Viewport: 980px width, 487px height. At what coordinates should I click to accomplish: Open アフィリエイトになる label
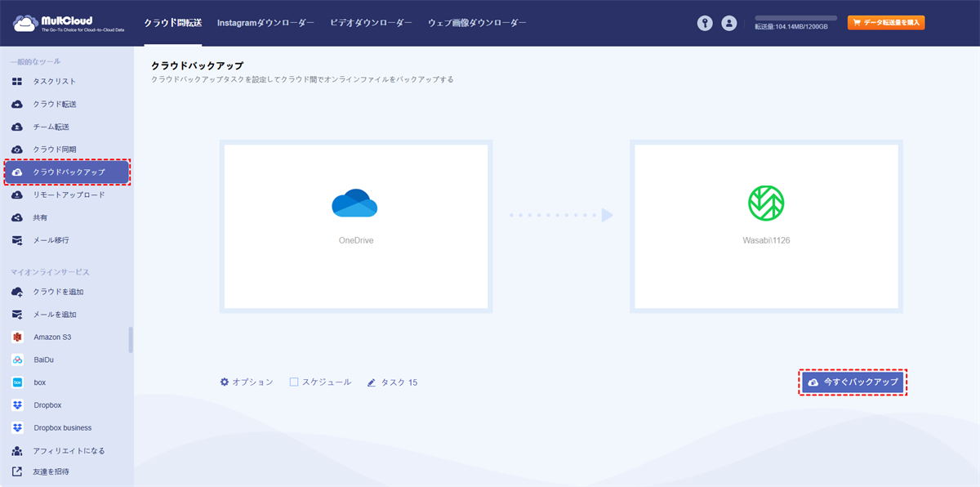click(x=69, y=451)
